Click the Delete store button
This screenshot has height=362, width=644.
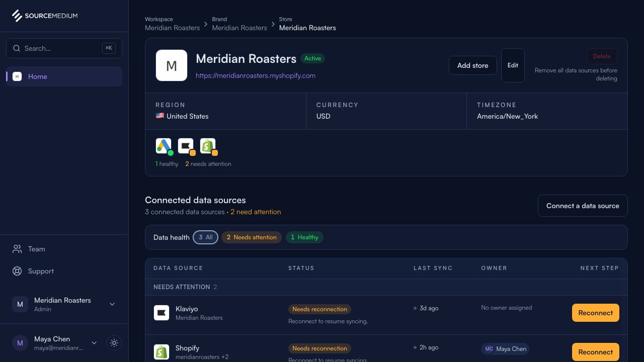click(602, 56)
